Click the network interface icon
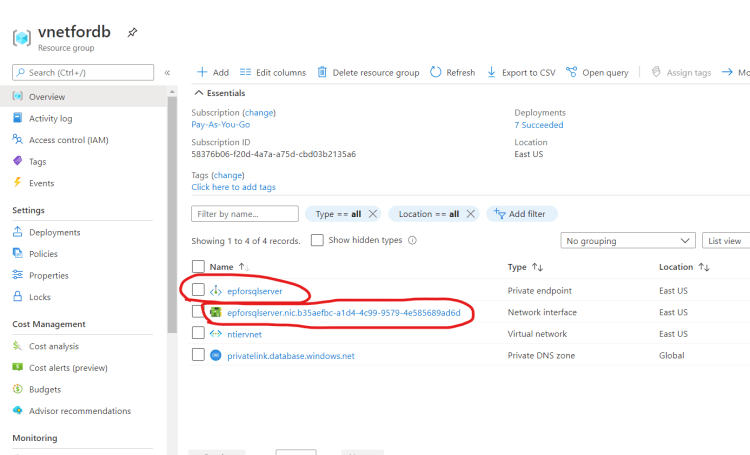The image size is (750, 455). [x=216, y=312]
